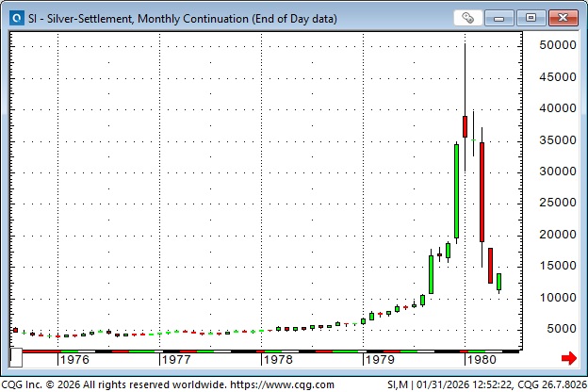
Task: Close the Silver-Settlement chart window
Action: coord(562,17)
